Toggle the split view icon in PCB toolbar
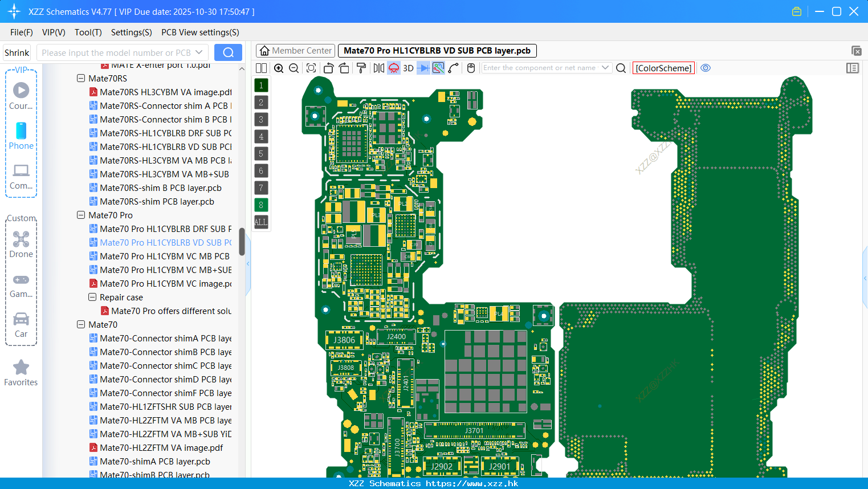The height and width of the screenshot is (489, 868). pos(261,68)
